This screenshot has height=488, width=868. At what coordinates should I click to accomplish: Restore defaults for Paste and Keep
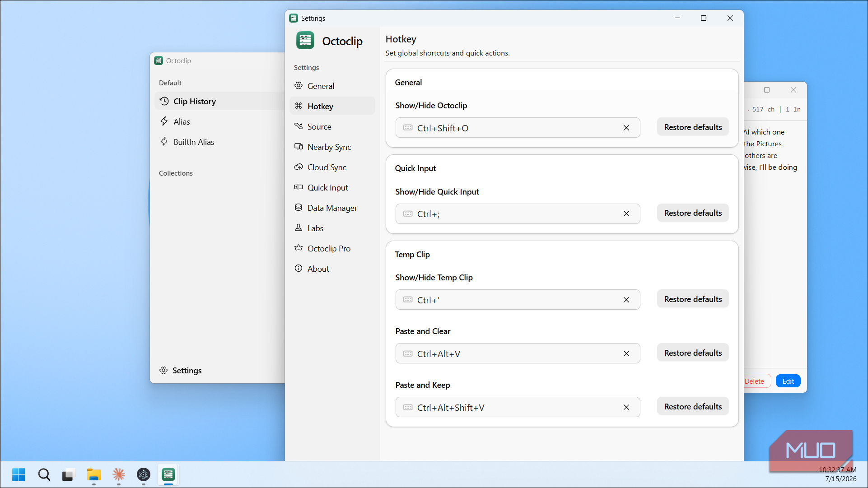(693, 407)
